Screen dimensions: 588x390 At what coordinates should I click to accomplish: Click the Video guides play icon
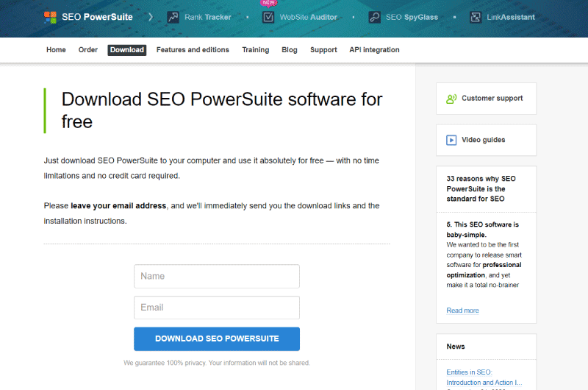pos(451,140)
